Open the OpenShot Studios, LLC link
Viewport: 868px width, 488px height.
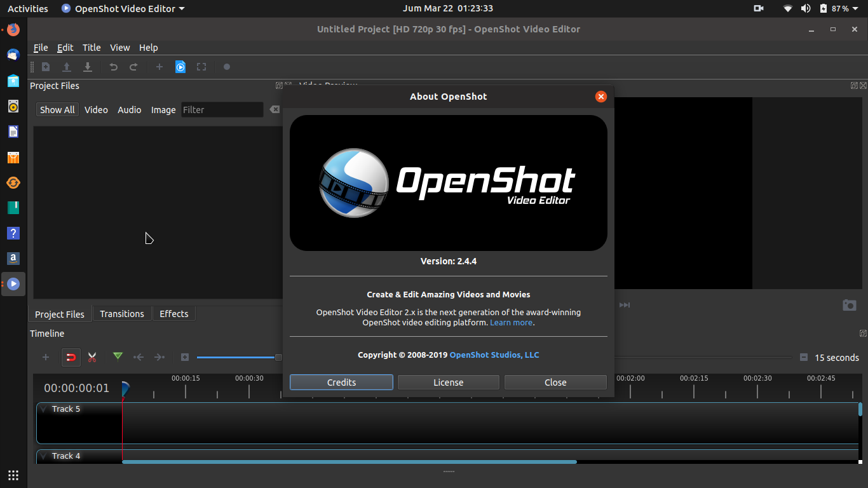tap(494, 355)
